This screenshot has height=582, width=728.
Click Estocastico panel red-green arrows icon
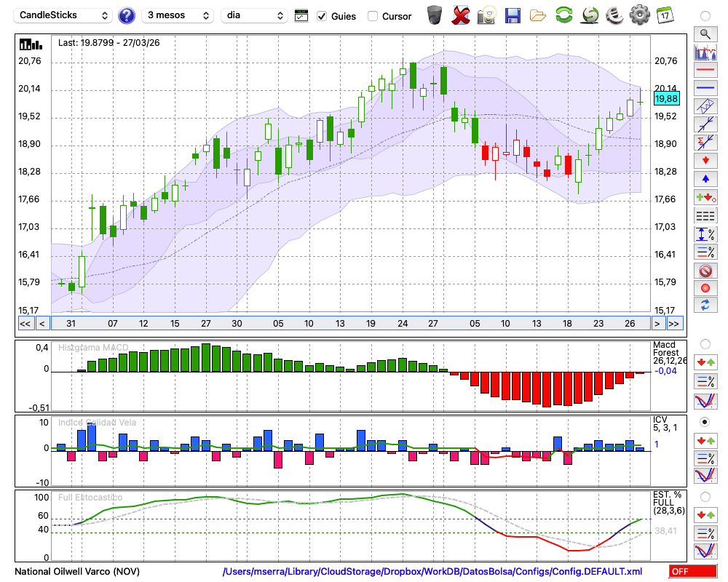click(705, 514)
